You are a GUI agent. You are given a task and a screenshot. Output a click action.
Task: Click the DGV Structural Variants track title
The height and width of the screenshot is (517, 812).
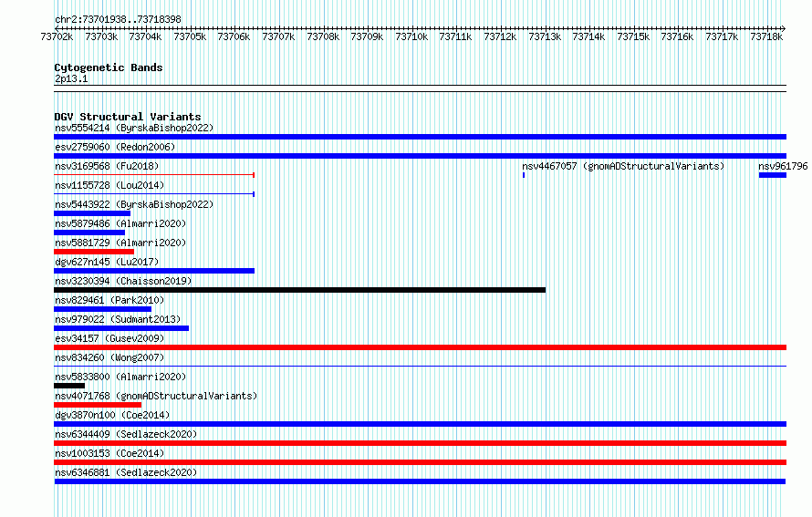(x=128, y=117)
